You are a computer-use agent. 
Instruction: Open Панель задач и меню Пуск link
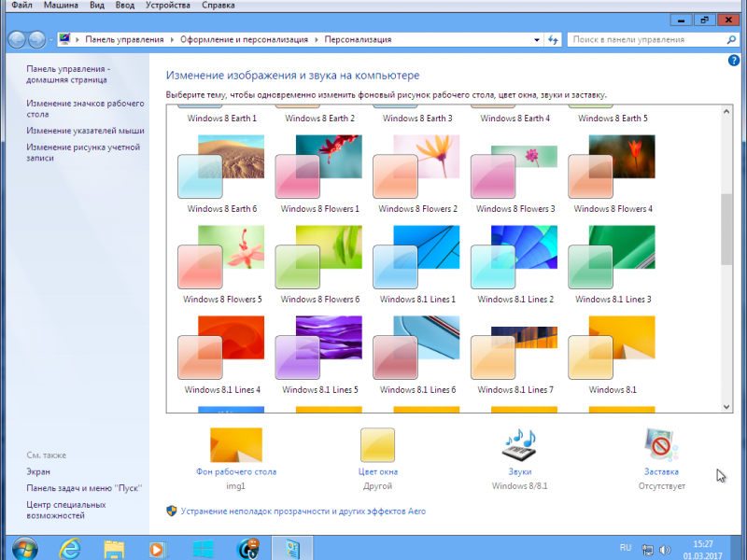click(x=84, y=488)
